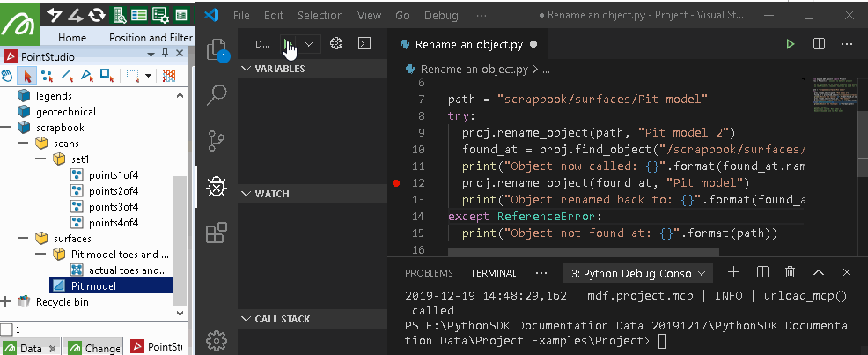Open the Selection menu

[320, 16]
